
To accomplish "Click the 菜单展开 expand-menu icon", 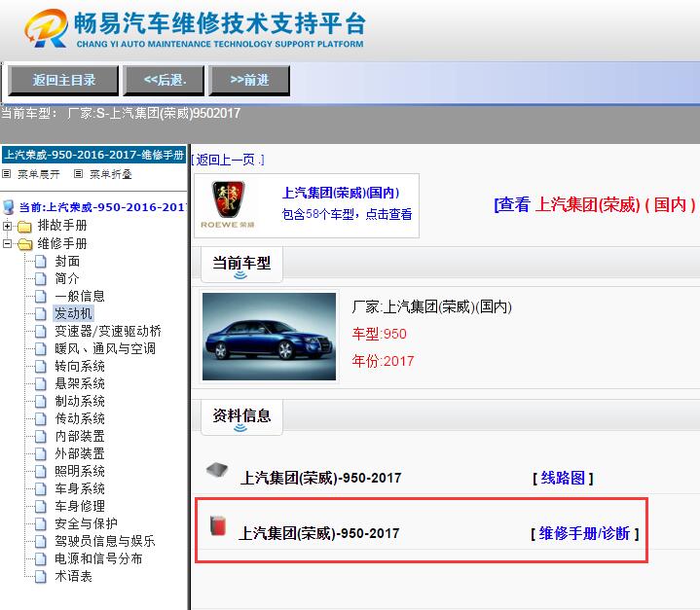I will pyautogui.click(x=6, y=173).
